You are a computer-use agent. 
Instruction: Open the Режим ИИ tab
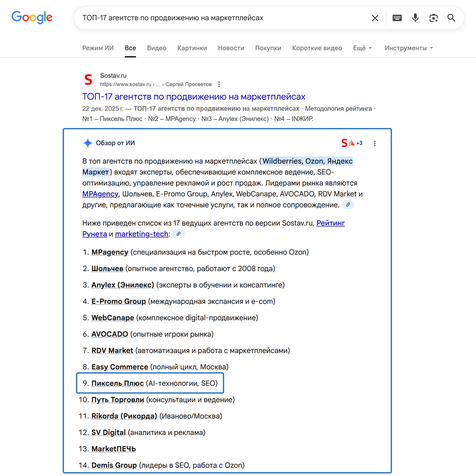point(98,48)
